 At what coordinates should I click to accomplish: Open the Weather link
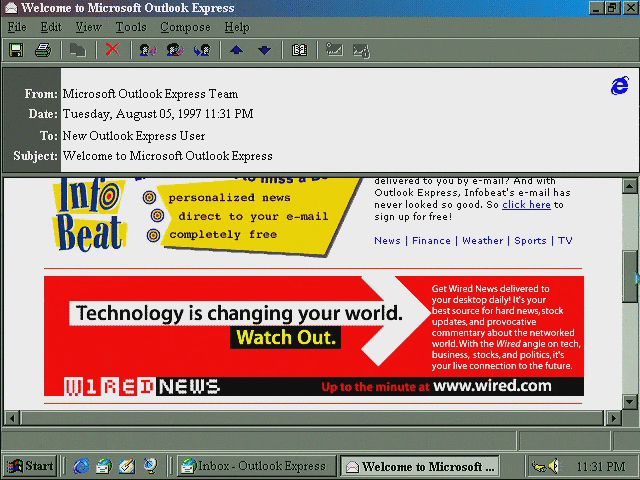pyautogui.click(x=482, y=240)
